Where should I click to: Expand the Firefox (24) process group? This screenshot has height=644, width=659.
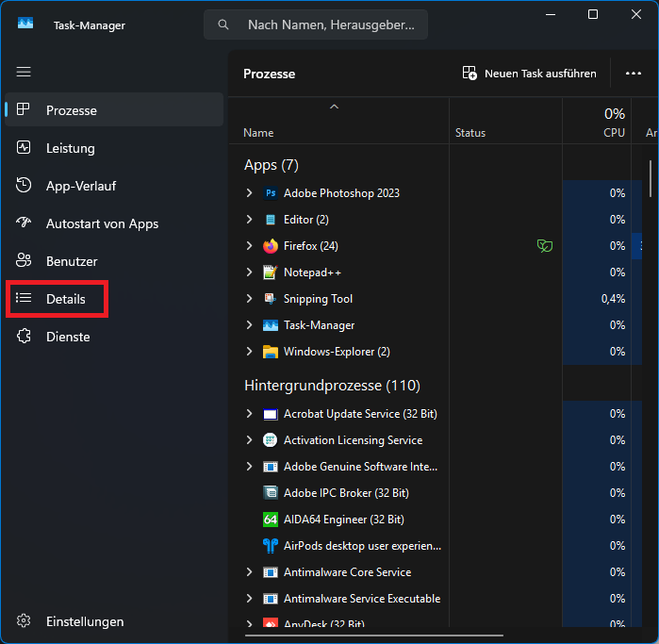tap(249, 246)
